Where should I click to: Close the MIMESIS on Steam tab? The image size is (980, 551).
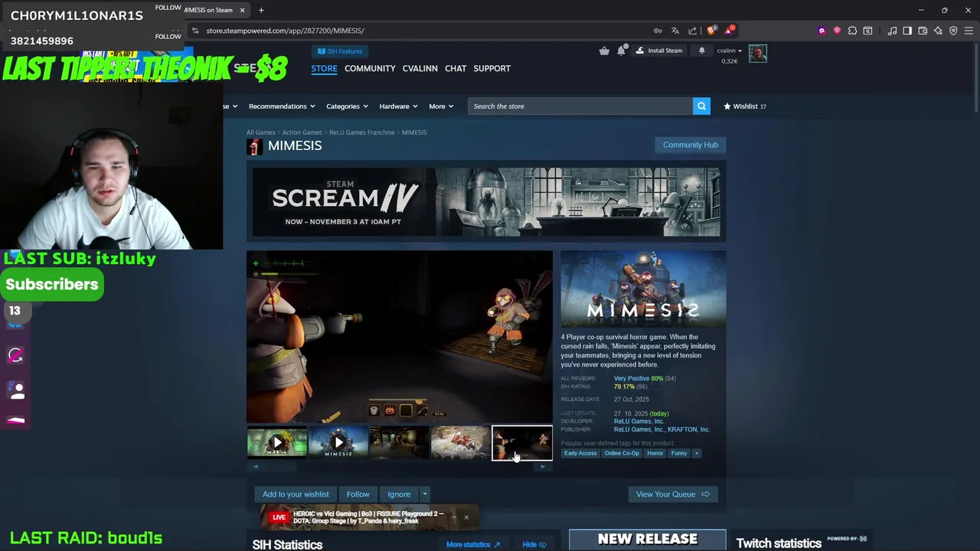click(x=242, y=10)
